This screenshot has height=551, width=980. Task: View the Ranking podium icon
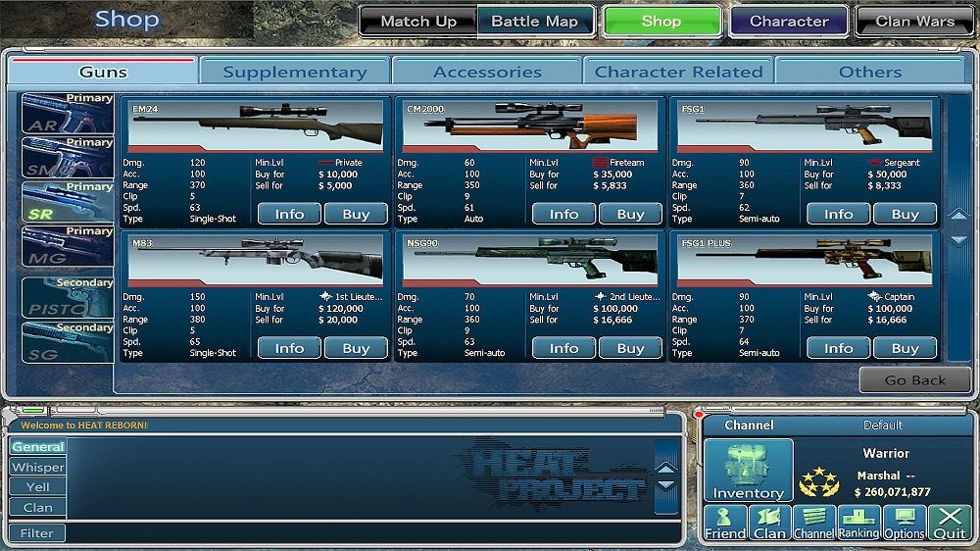pos(858,523)
